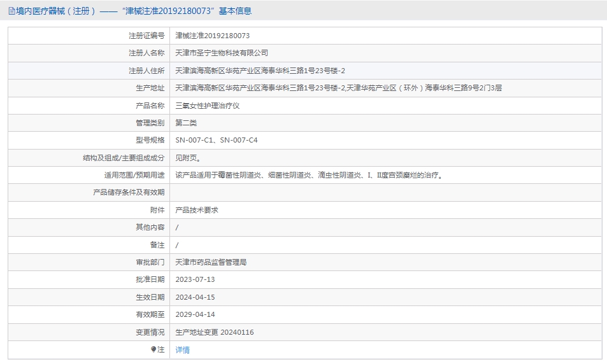Click the registrant address ending 23号楼-2 in the 注册人住所 row
The height and width of the screenshot is (364, 607).
(x=260, y=71)
